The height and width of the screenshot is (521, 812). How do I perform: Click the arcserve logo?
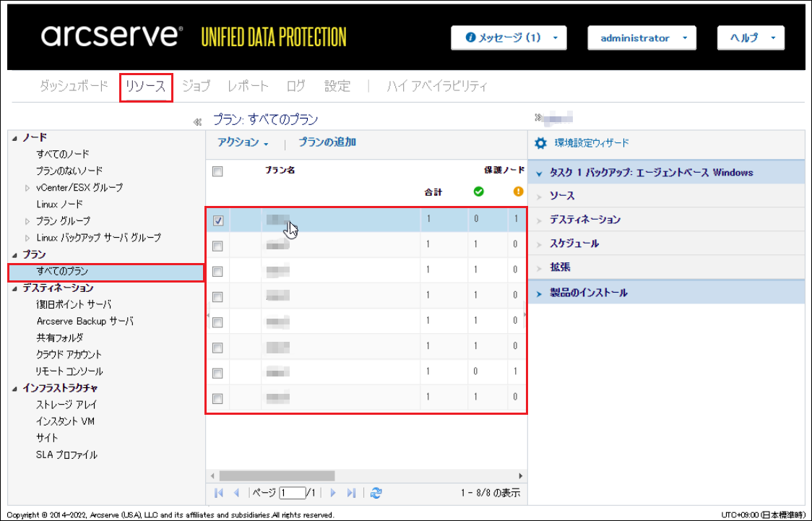112,35
